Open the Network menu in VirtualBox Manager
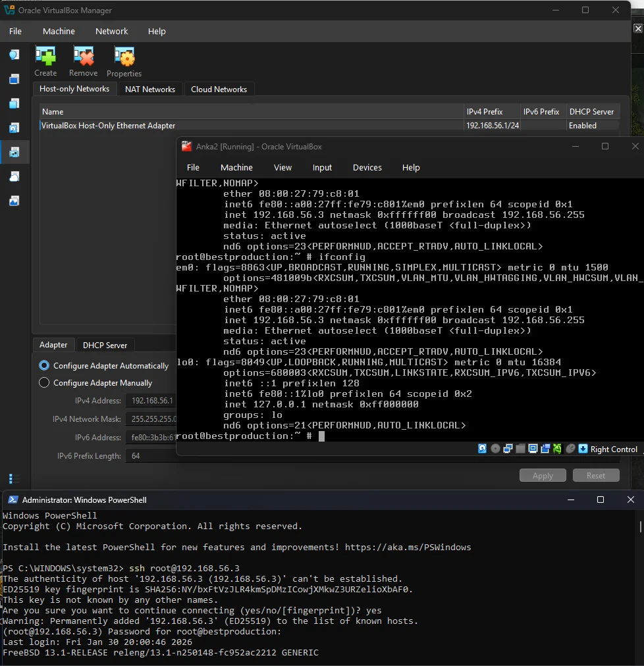644x666 pixels. point(111,31)
